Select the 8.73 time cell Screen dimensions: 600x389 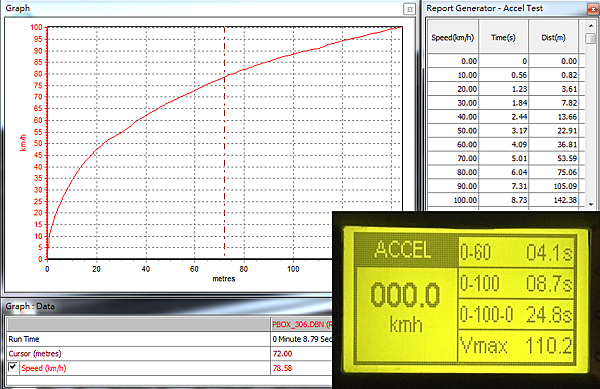(503, 200)
